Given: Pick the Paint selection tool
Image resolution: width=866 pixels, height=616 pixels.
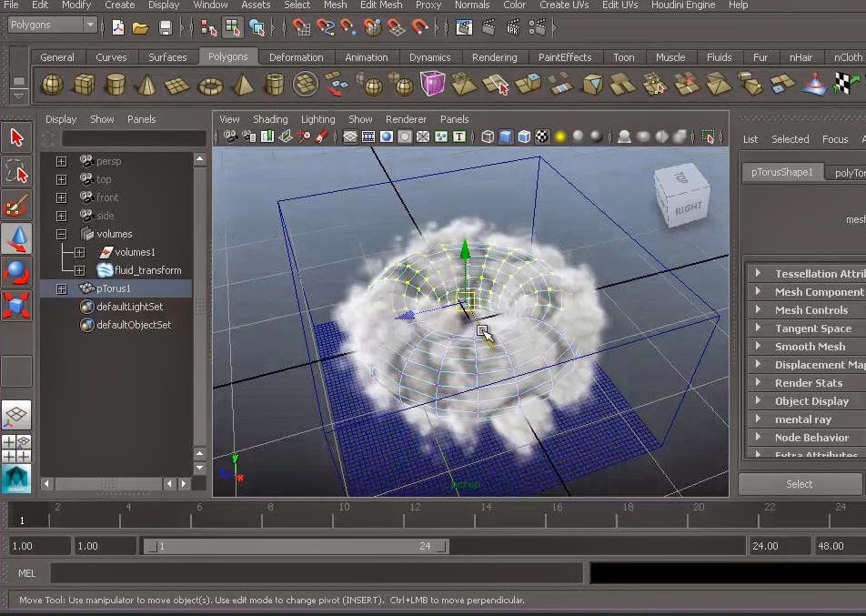Looking at the screenshot, I should [16, 205].
